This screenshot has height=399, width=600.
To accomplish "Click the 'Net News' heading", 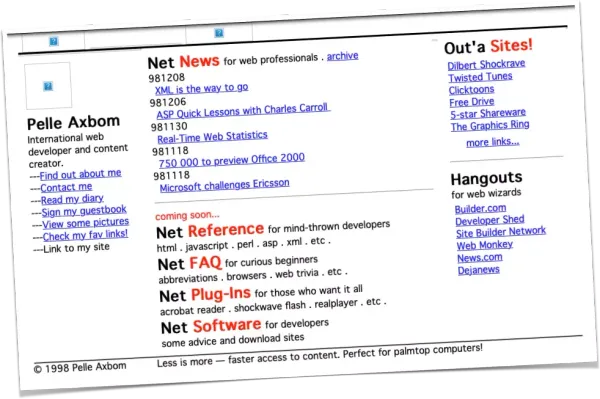I will point(184,62).
